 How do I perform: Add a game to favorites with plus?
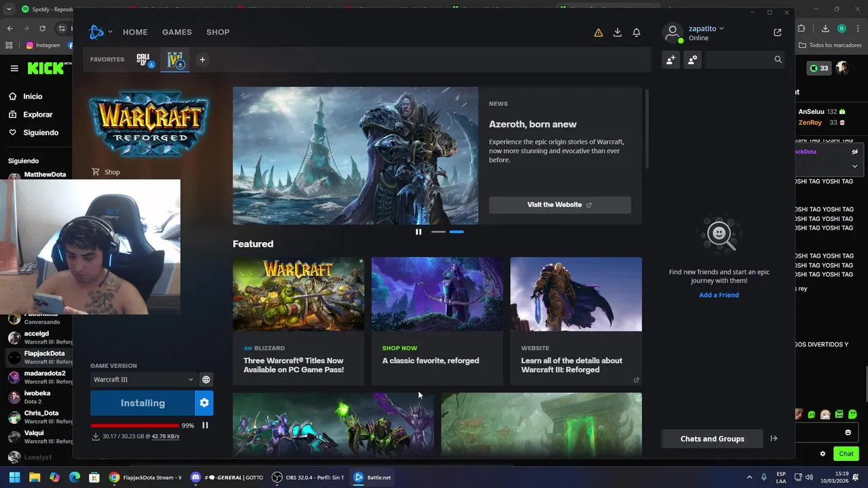202,60
